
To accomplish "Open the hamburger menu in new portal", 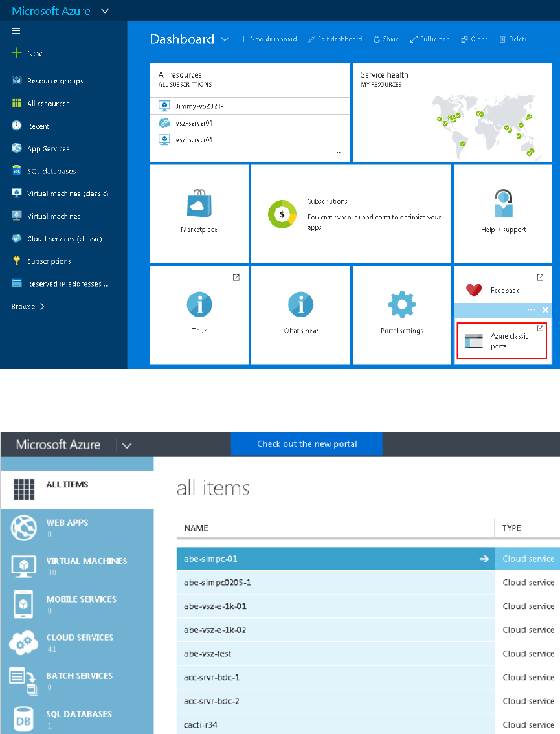I will point(16,31).
